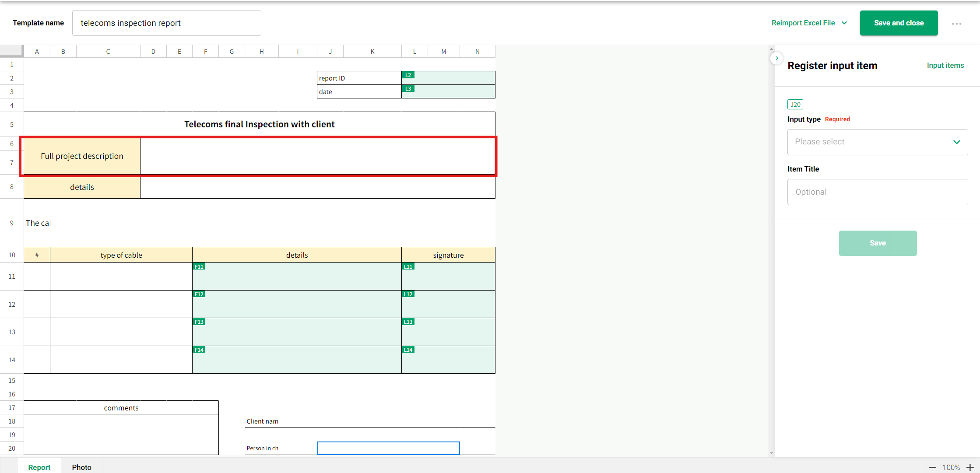Collapse the Register input item panel arrow
This screenshot has width=980, height=473.
pos(777,58)
